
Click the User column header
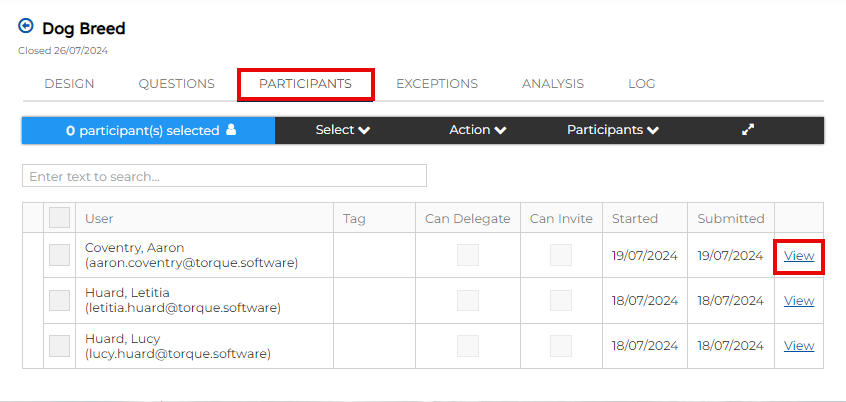tap(100, 218)
